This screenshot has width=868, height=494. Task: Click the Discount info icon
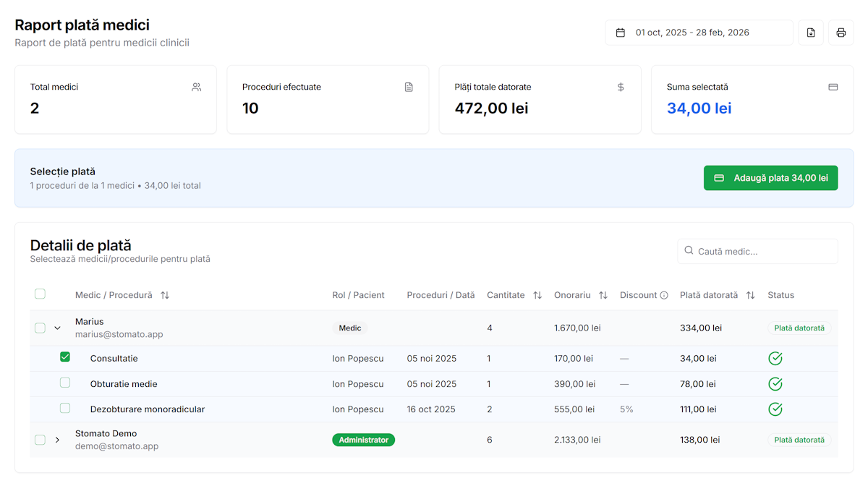pos(664,295)
